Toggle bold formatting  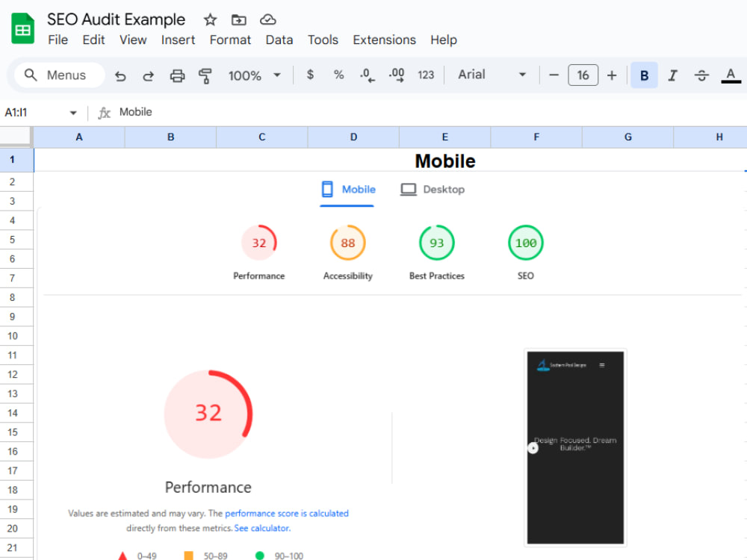tap(644, 75)
